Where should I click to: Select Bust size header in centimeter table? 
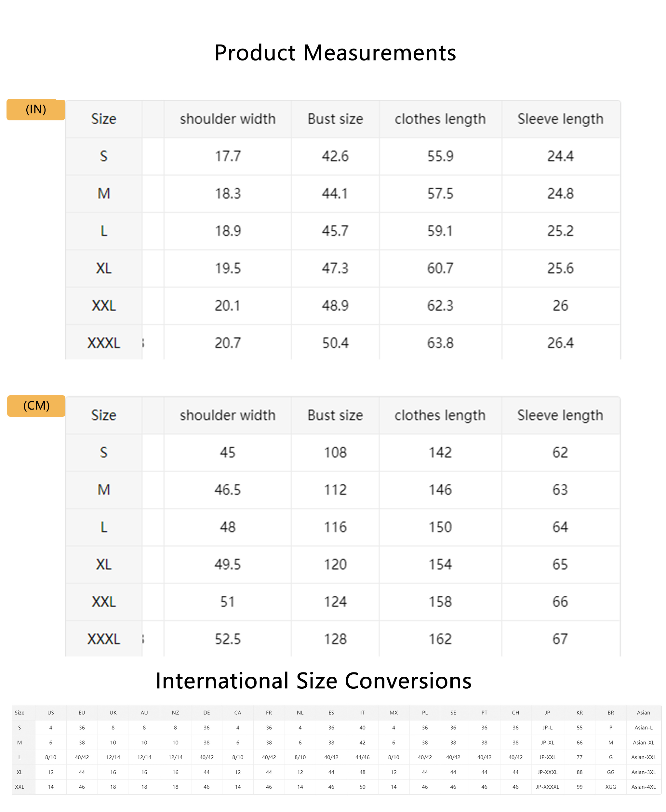[335, 415]
